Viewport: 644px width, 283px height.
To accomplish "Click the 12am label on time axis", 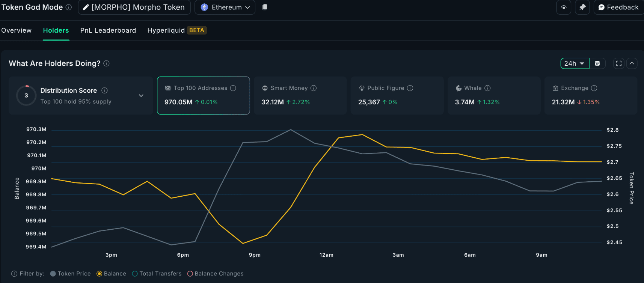I will point(326,255).
